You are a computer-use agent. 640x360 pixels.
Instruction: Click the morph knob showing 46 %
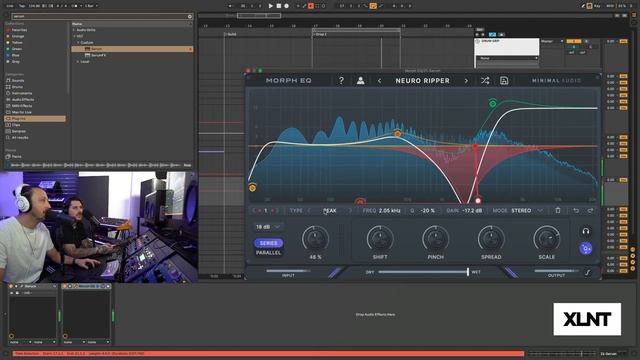point(315,239)
